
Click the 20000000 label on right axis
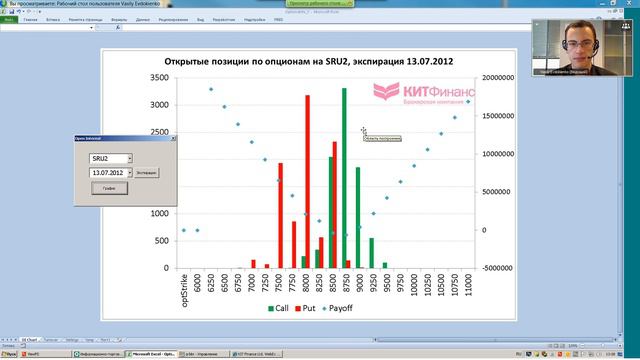pos(498,78)
